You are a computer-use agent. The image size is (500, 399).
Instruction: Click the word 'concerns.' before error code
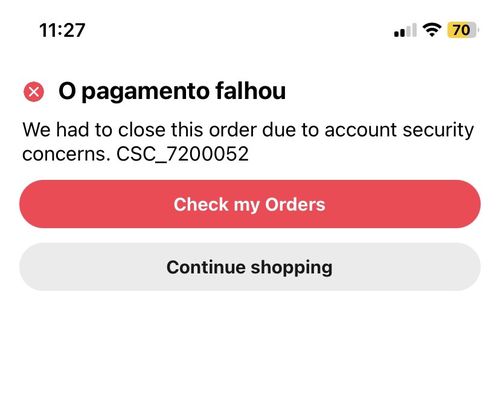click(x=66, y=155)
